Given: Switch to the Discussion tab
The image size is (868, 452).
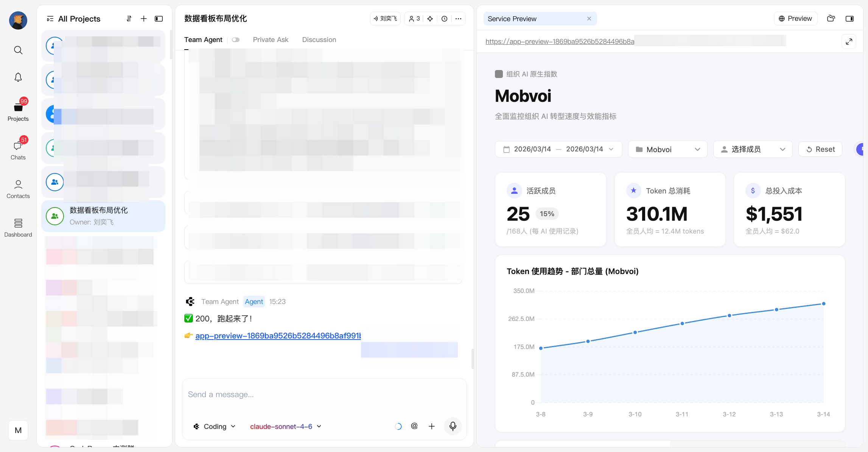Looking at the screenshot, I should click(x=319, y=40).
